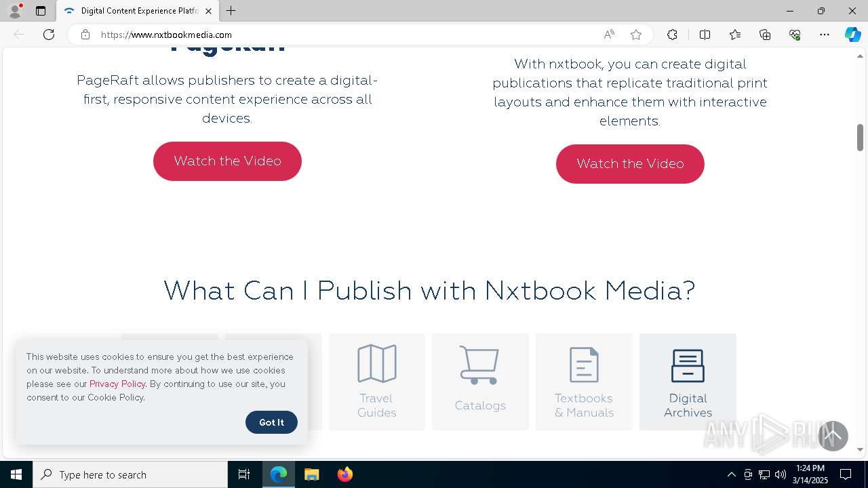
Task: Open the network tray icon
Action: tap(764, 474)
